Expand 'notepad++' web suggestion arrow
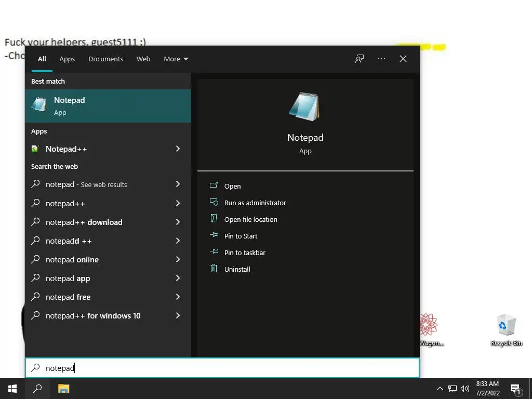 tap(178, 203)
